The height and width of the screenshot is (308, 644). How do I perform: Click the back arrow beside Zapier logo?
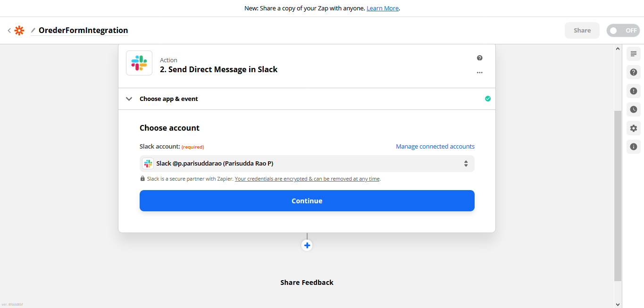tap(9, 31)
